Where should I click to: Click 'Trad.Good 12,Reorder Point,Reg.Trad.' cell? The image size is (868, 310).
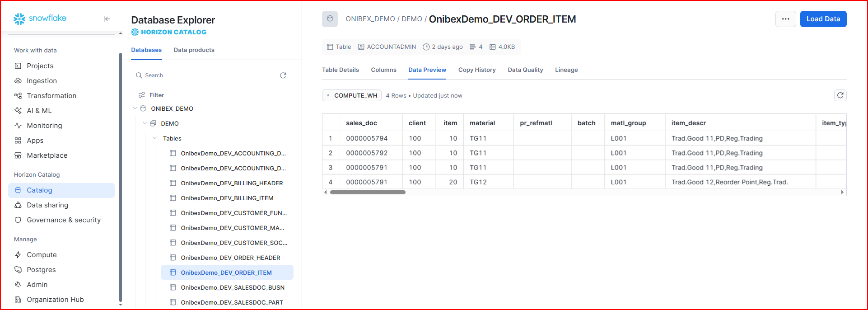(x=740, y=182)
